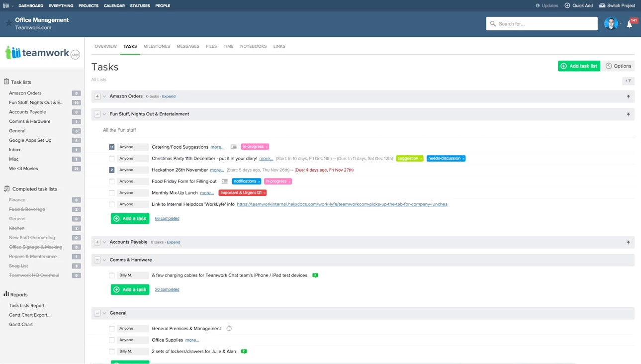
Task: Check the Christmas Party task checkbox
Action: coord(112,159)
